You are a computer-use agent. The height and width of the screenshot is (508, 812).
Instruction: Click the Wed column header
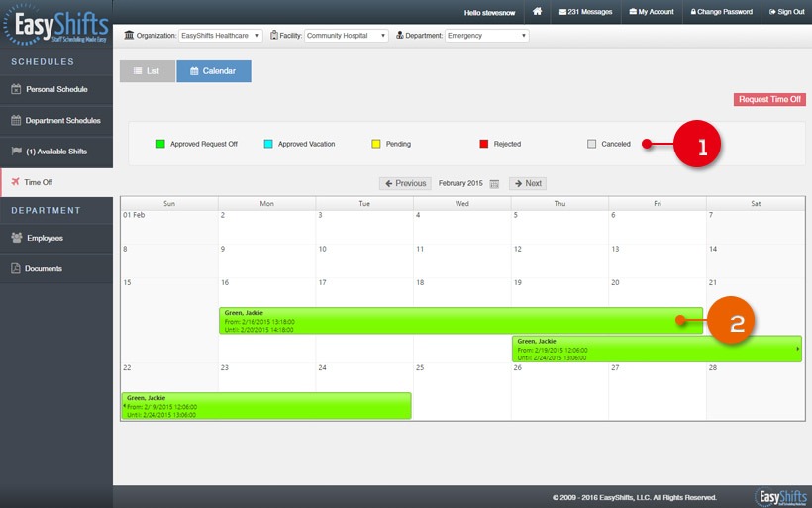461,204
